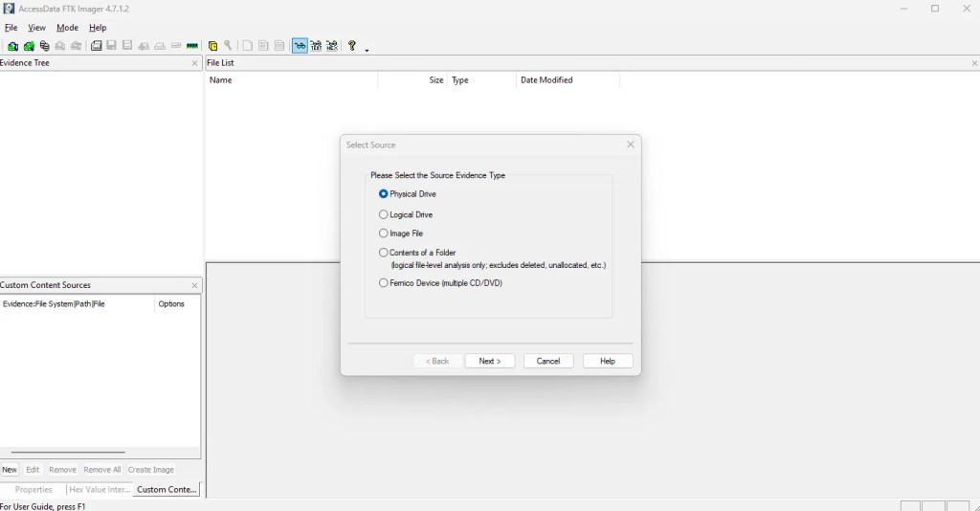Select the Logical Drive radio button
Viewport: 980px width, 511px height.
click(384, 214)
